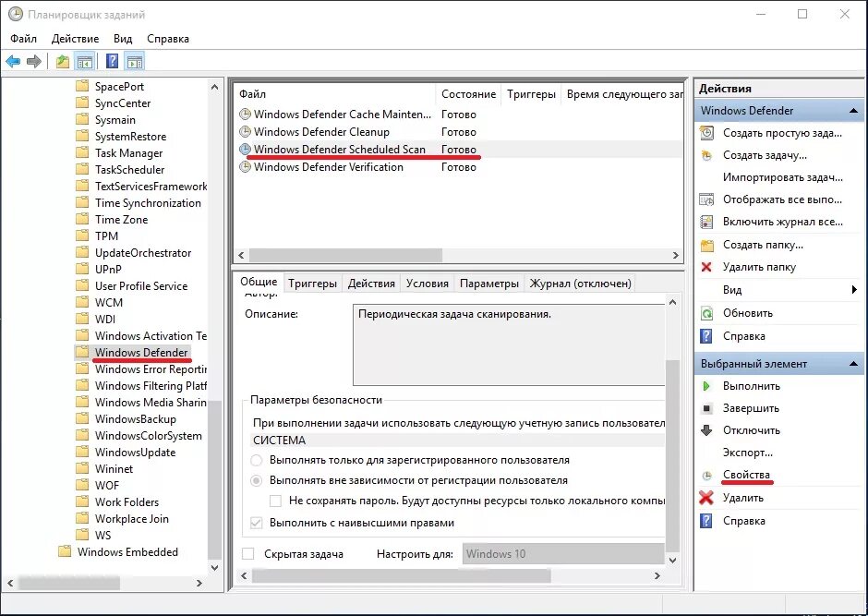Viewport: 868px width, 616px height.
Task: Select the Общие tab
Action: tap(259, 282)
